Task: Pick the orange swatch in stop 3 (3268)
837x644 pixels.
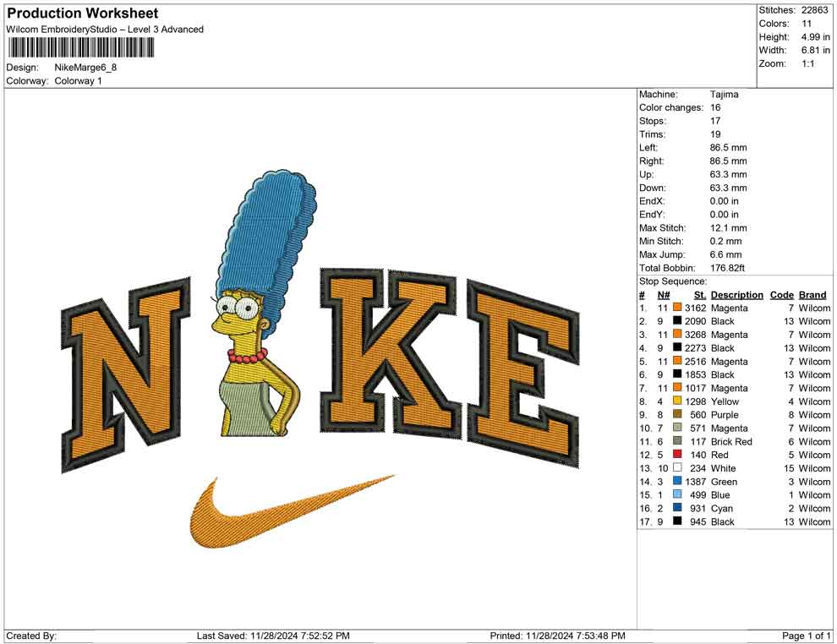Action: 677,334
